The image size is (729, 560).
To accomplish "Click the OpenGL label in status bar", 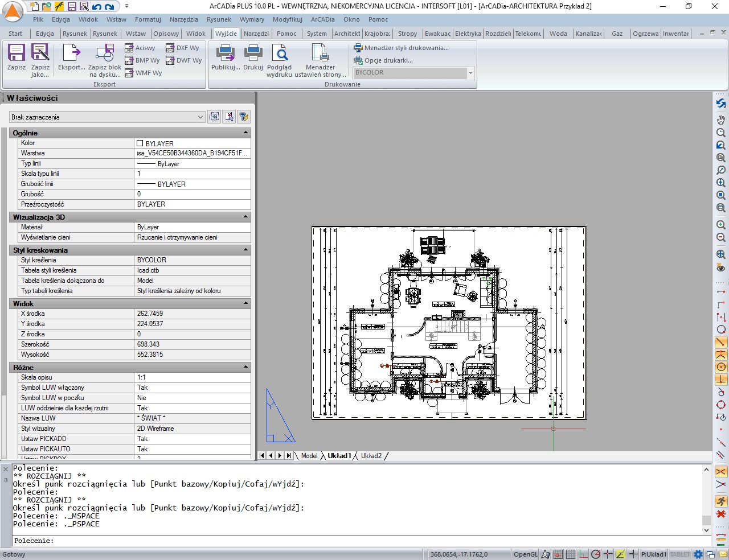I will (x=525, y=554).
